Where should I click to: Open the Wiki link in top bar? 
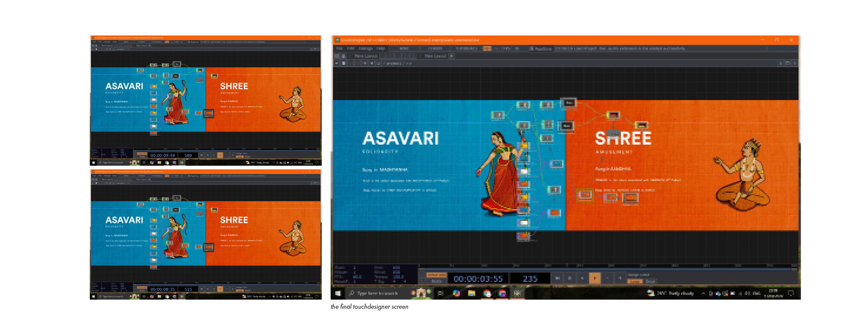coord(404,48)
